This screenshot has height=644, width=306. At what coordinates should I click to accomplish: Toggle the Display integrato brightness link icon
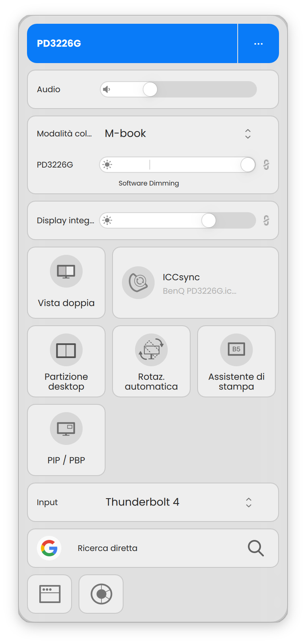266,220
